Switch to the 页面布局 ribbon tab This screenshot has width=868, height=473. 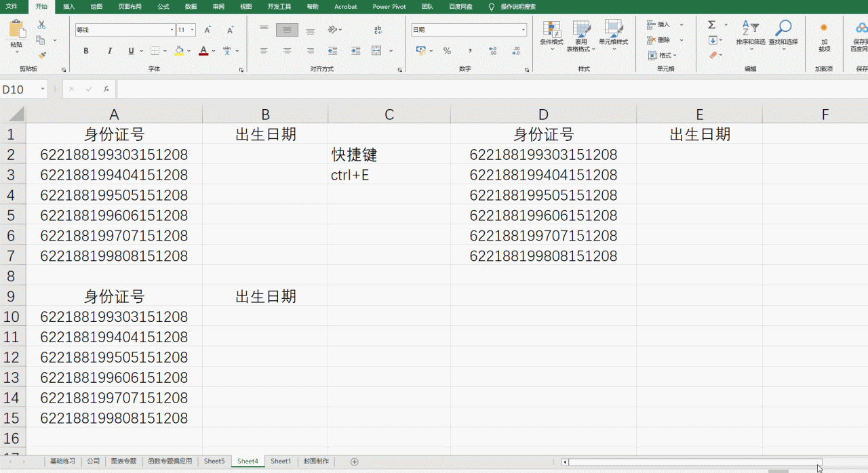click(x=130, y=6)
